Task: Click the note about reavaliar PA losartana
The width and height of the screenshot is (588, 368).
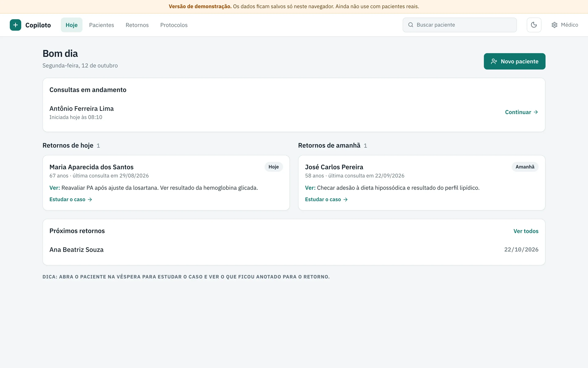Action: pos(154,188)
